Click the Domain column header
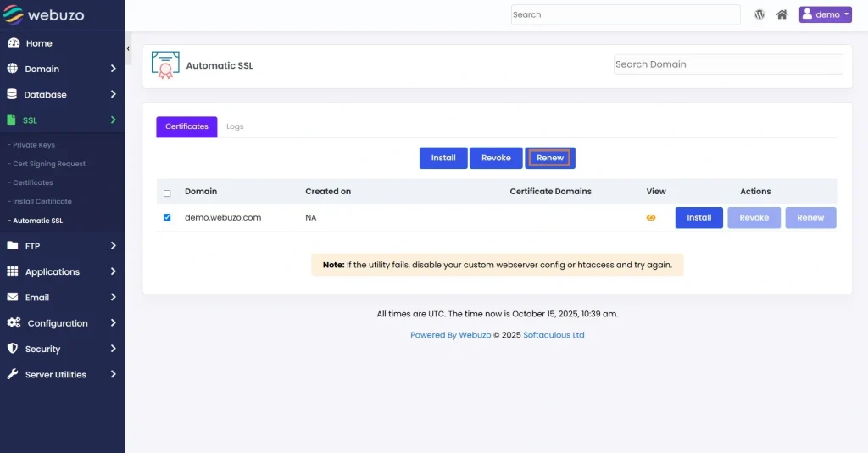Image resolution: width=868 pixels, height=453 pixels. tap(201, 192)
